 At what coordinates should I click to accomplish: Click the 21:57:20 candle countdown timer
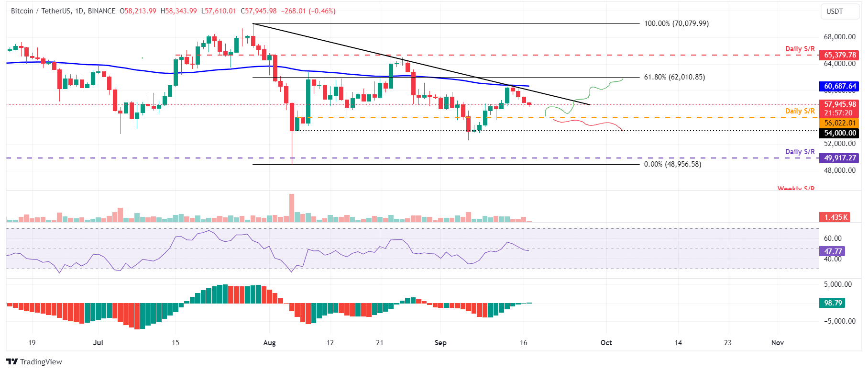(x=838, y=113)
